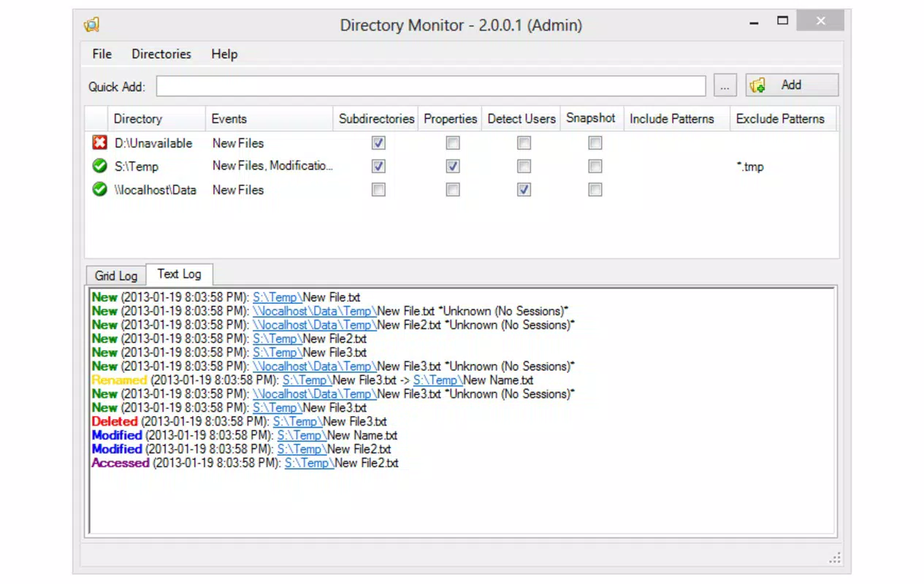Open S:\Temp\ link in Modified New Name.txt entry
The width and height of the screenshot is (924, 584).
pyautogui.click(x=302, y=436)
